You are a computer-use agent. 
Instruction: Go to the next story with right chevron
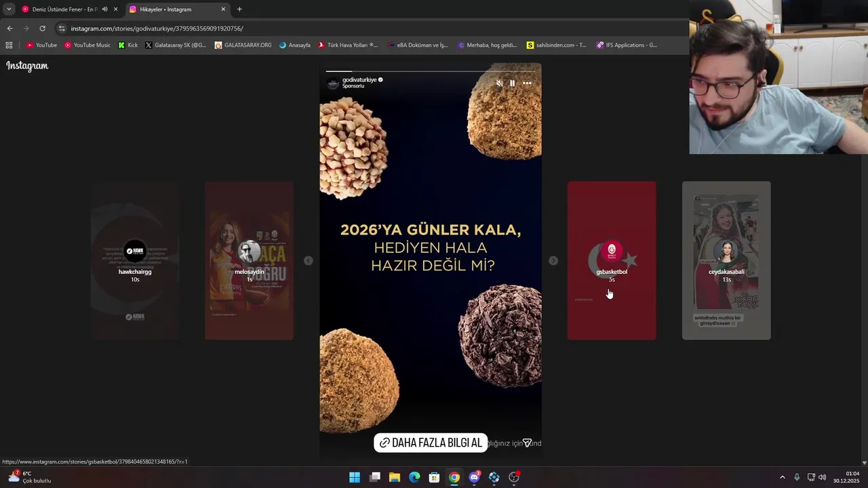tap(553, 260)
